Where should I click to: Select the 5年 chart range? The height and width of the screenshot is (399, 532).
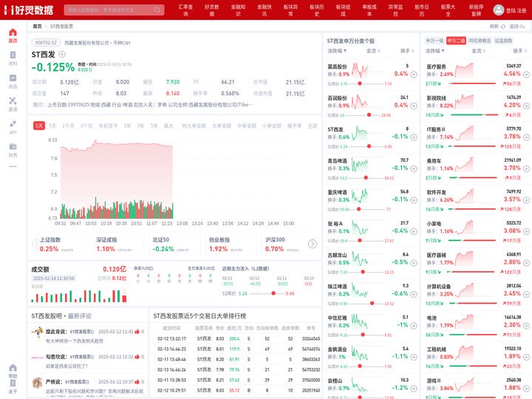click(x=154, y=126)
